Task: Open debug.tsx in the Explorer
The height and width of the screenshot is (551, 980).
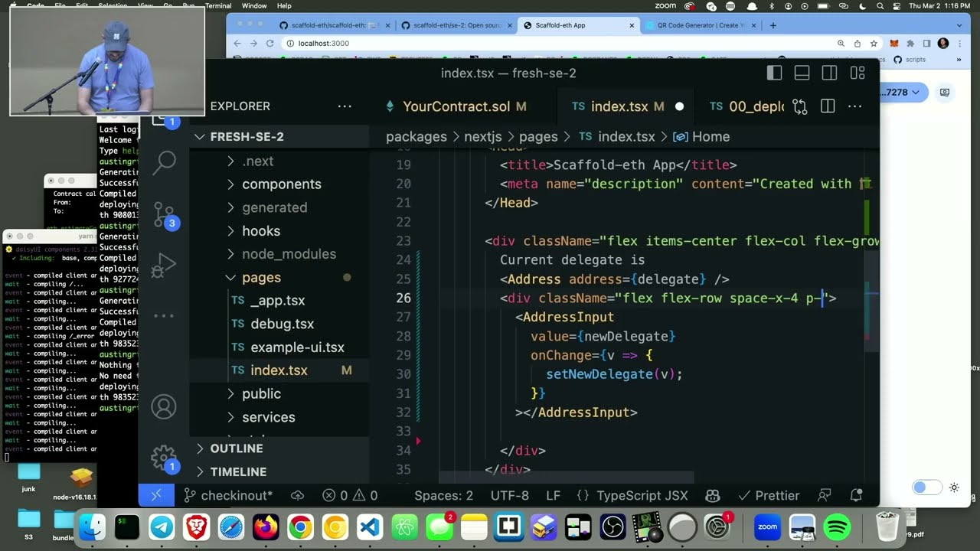Action: click(282, 324)
